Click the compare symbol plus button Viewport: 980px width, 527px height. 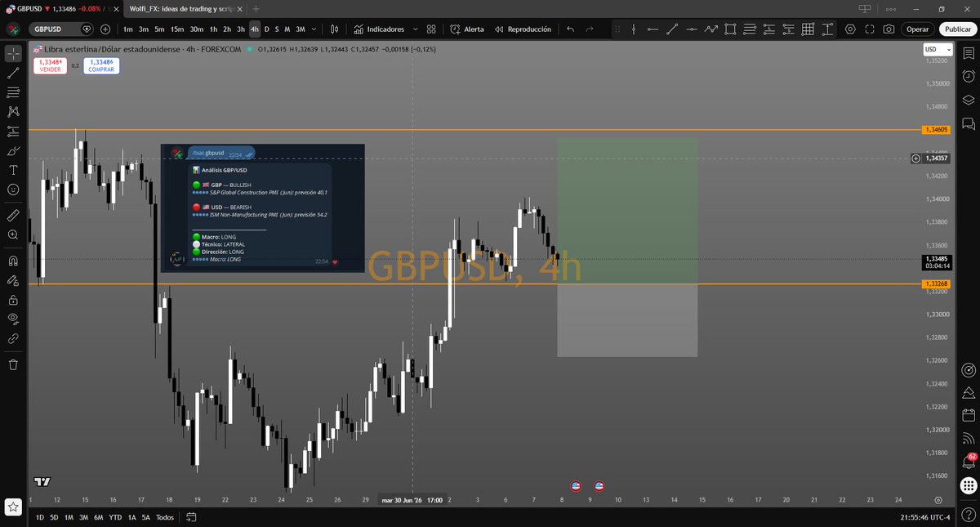pyautogui.click(x=105, y=29)
